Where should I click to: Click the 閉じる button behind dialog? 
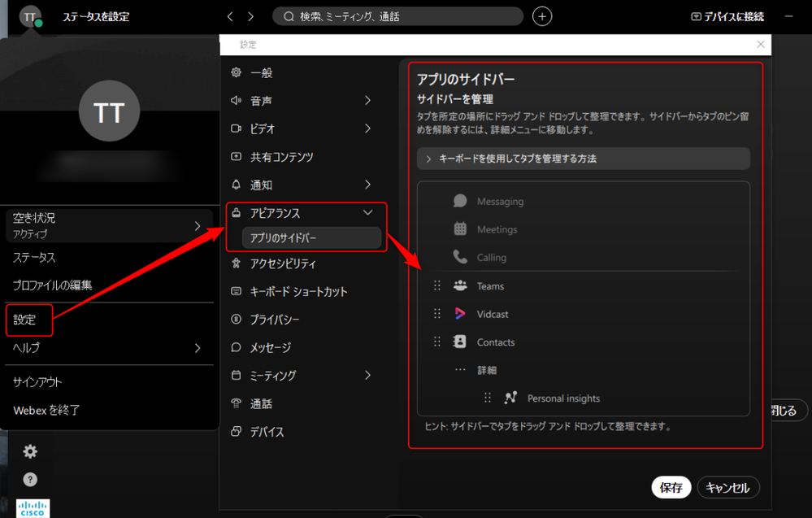coord(788,411)
